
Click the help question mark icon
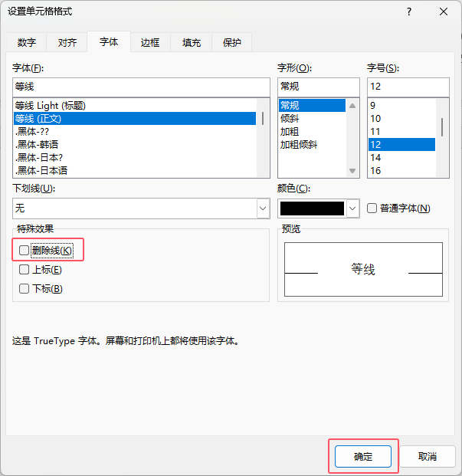pyautogui.click(x=409, y=11)
